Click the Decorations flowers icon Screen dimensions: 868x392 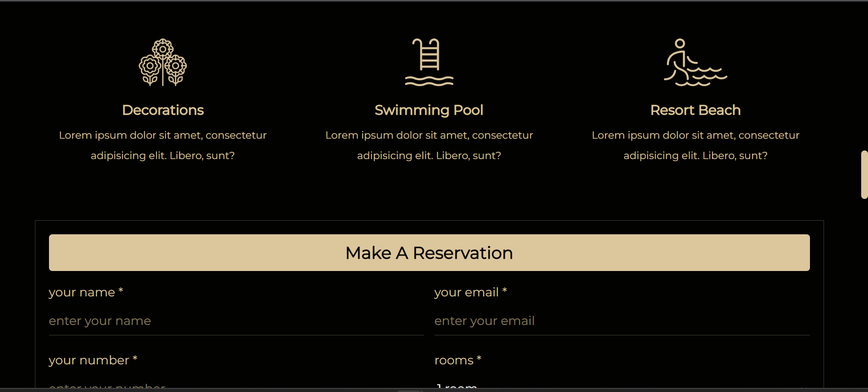(163, 63)
